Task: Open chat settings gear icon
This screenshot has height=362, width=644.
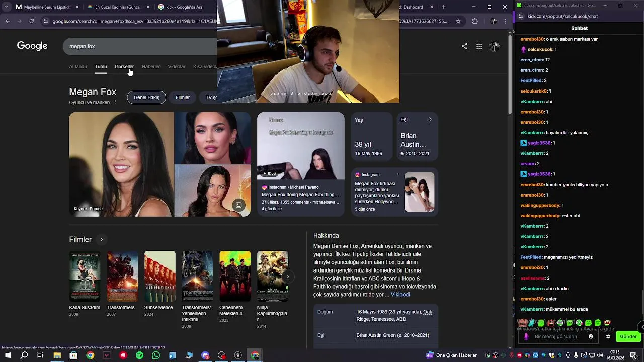Action: click(608, 337)
